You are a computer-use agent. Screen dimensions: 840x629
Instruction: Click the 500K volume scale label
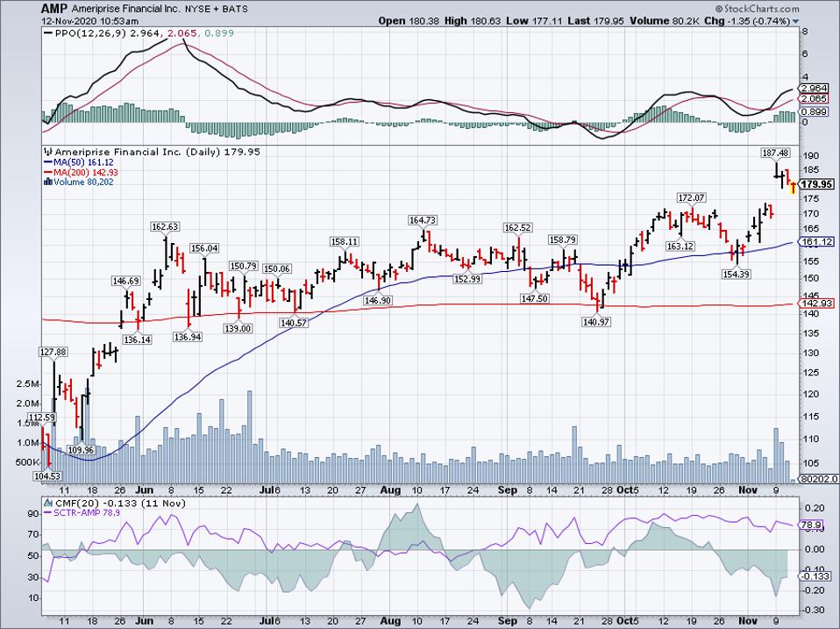[28, 461]
